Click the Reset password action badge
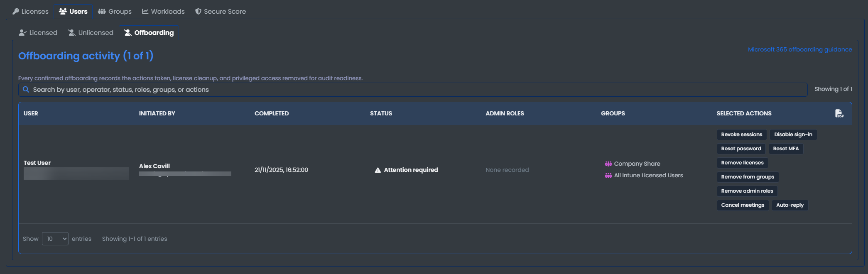 741,149
